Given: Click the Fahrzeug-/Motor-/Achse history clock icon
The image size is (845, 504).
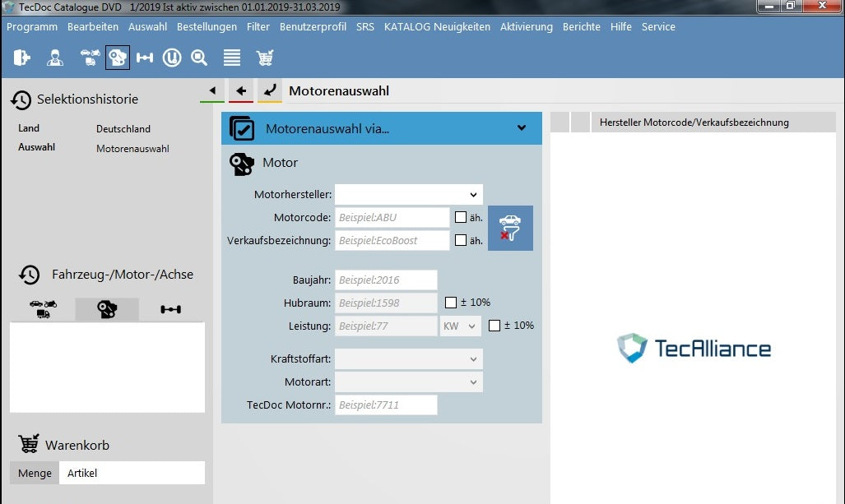Looking at the screenshot, I should coord(29,275).
